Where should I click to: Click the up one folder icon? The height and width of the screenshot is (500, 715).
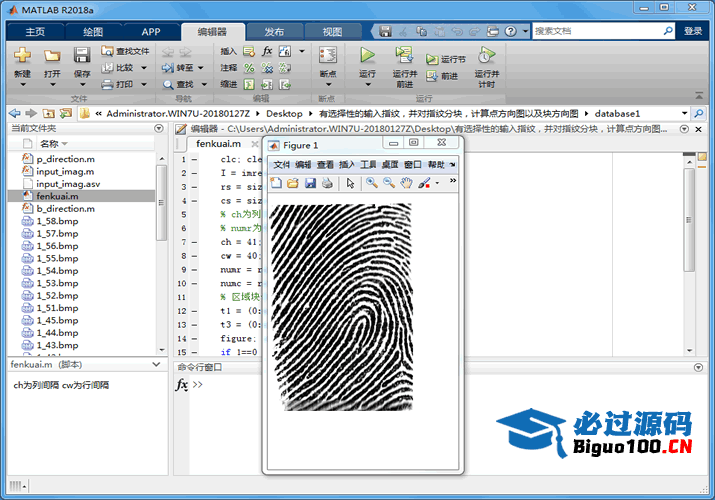click(48, 113)
